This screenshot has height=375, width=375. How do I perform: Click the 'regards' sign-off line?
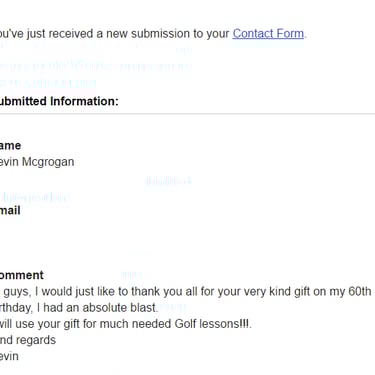click(x=28, y=340)
